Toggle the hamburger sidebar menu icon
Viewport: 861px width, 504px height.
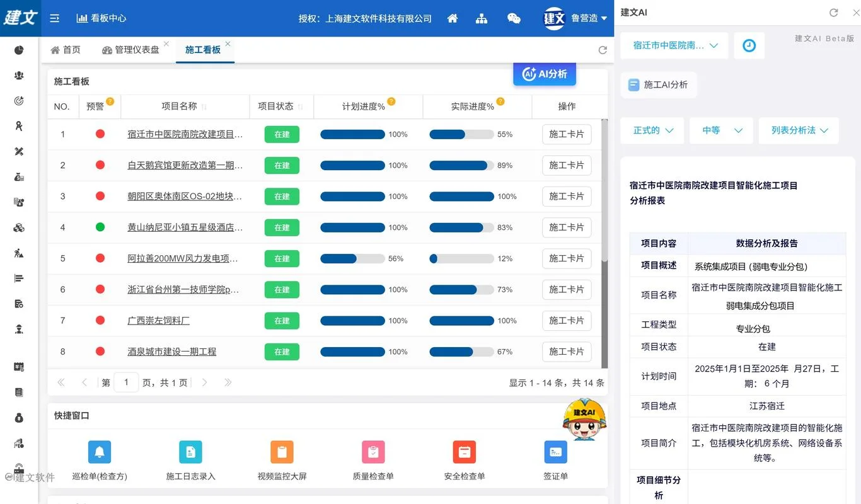pos(55,18)
